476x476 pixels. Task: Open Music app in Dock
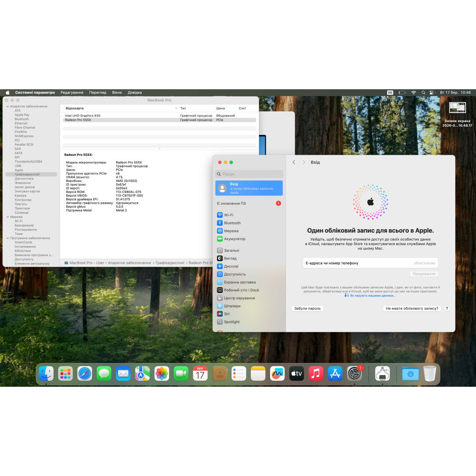[x=316, y=373]
